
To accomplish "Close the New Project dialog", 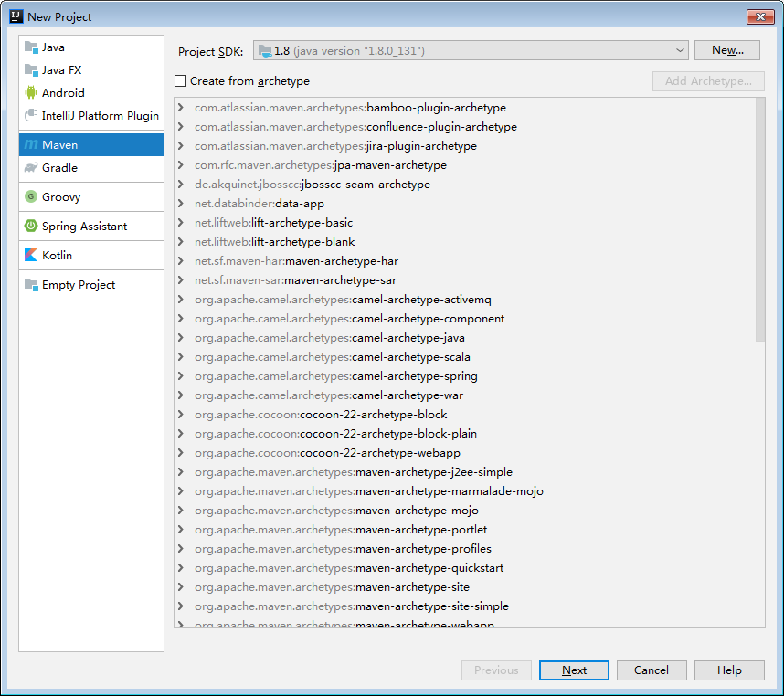I will (x=760, y=17).
